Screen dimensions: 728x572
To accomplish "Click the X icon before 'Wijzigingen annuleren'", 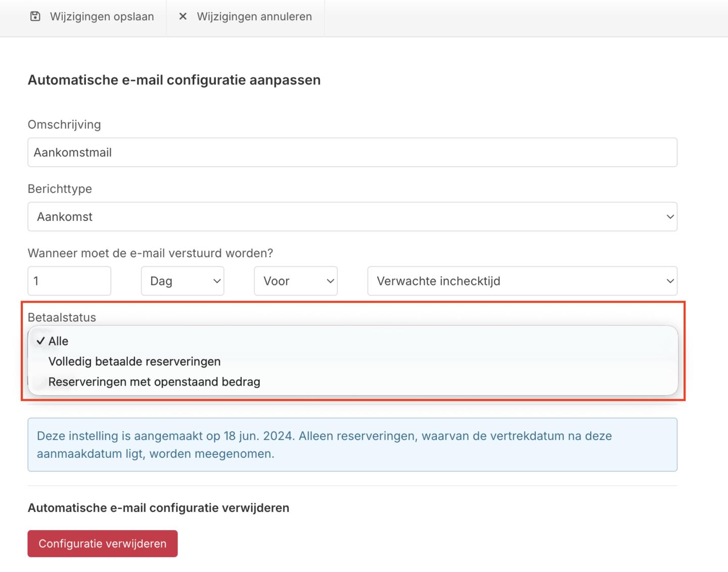I will tap(183, 17).
